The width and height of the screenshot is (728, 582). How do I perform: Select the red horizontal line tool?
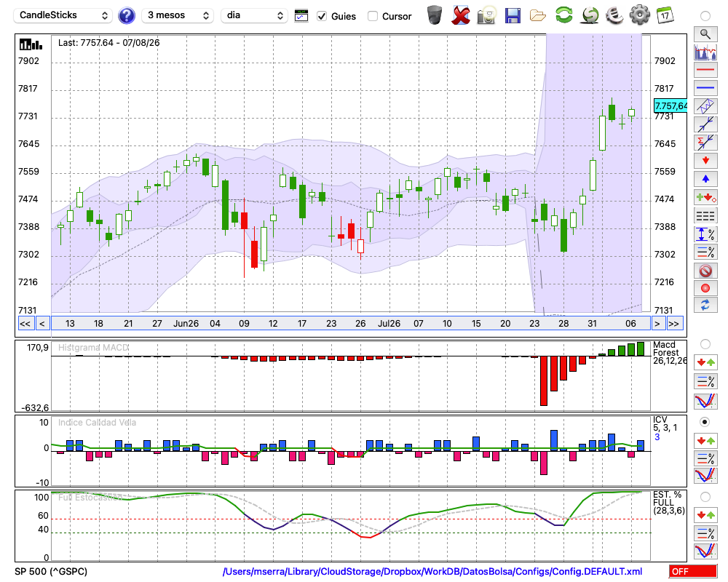[705, 70]
